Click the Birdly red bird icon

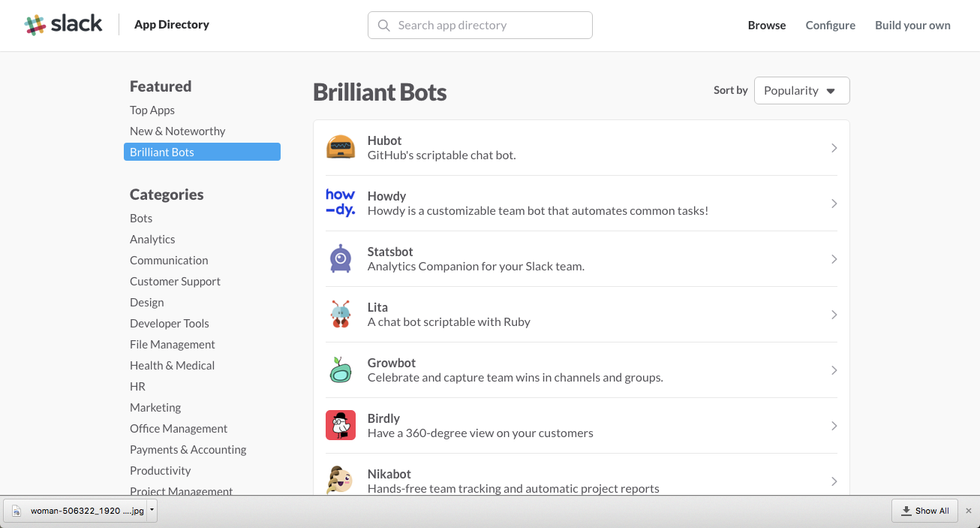(x=341, y=425)
